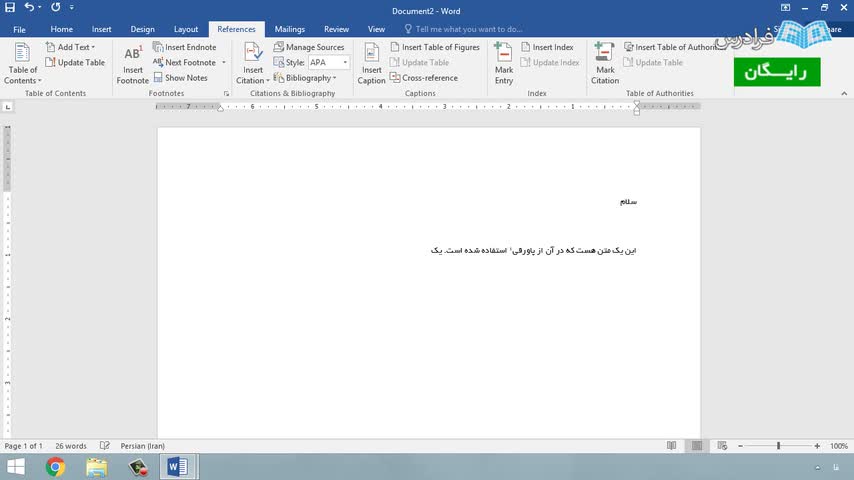Screen dimensions: 854x480
Task: Collapse the ribbon with the chevron arrow
Action: point(844,94)
